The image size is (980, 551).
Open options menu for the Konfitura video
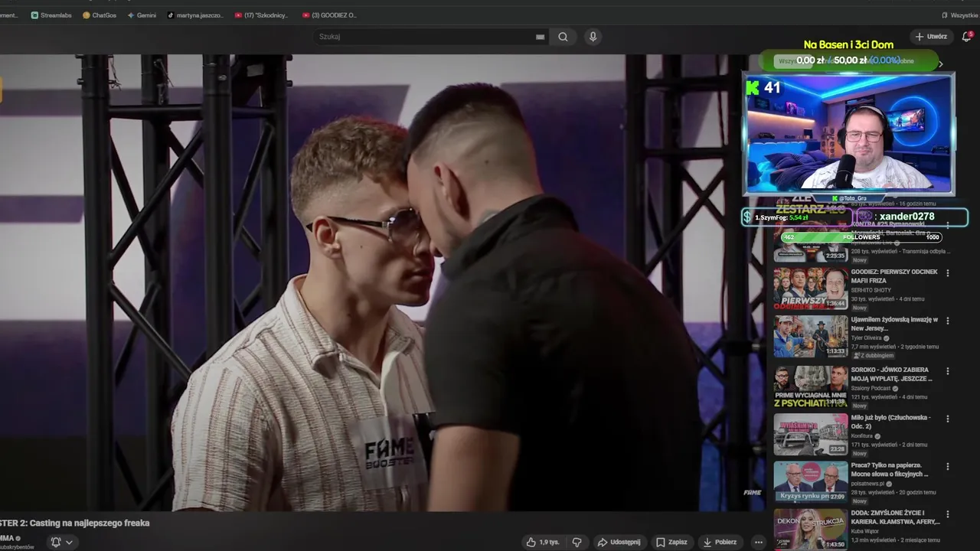[948, 419]
